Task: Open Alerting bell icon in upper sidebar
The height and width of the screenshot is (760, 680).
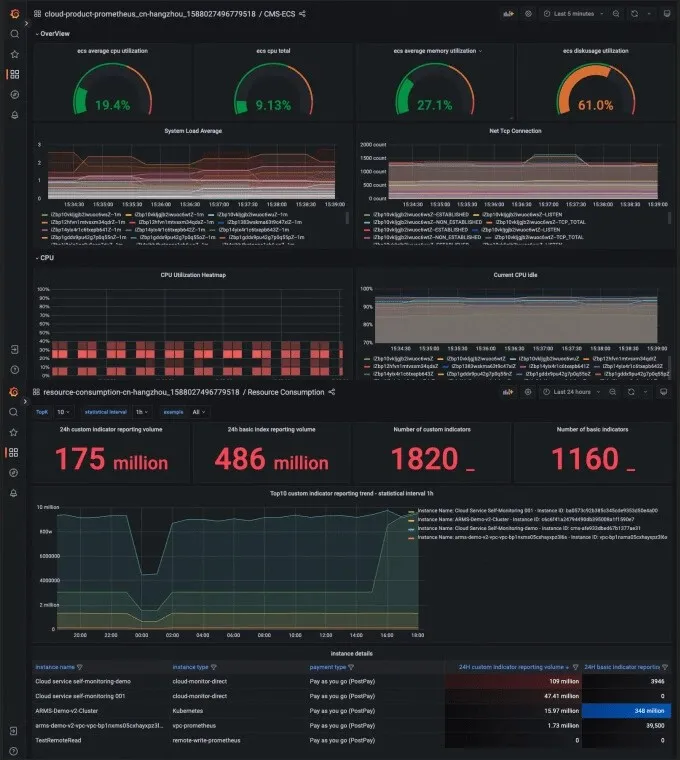Action: click(x=15, y=115)
